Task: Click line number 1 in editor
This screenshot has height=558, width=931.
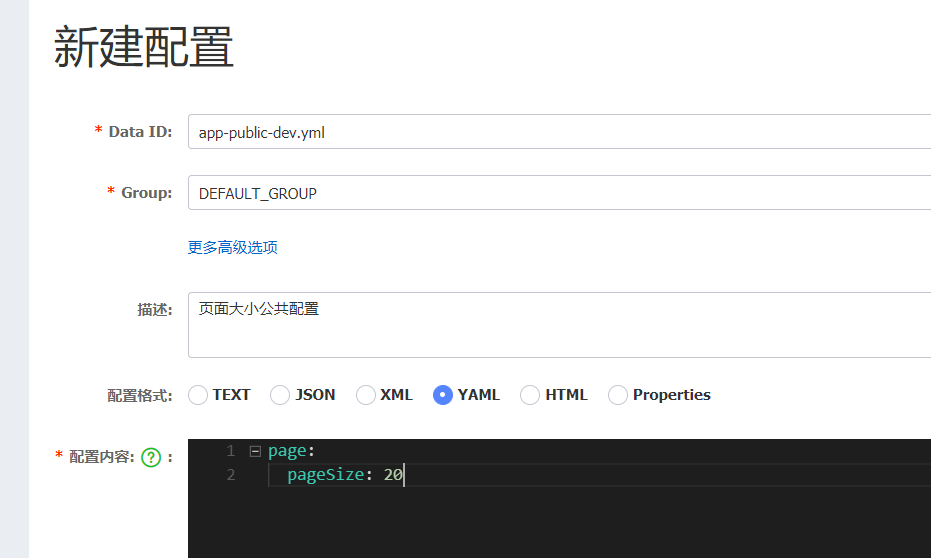Action: pyautogui.click(x=230, y=451)
